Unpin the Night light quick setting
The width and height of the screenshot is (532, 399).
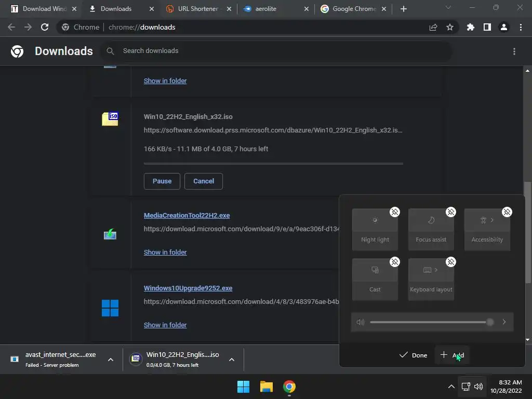(x=395, y=212)
